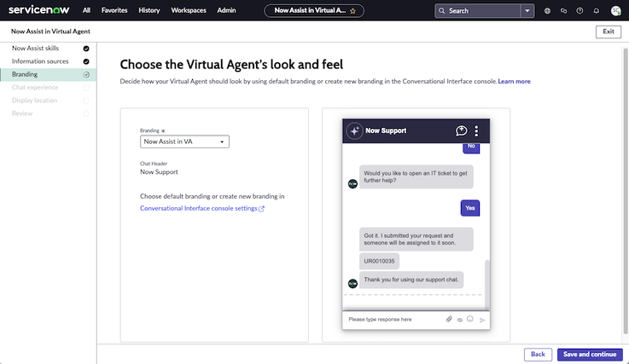Click the Now Assist in Virtual Agent title pill
The width and height of the screenshot is (629, 364).
(x=314, y=11)
